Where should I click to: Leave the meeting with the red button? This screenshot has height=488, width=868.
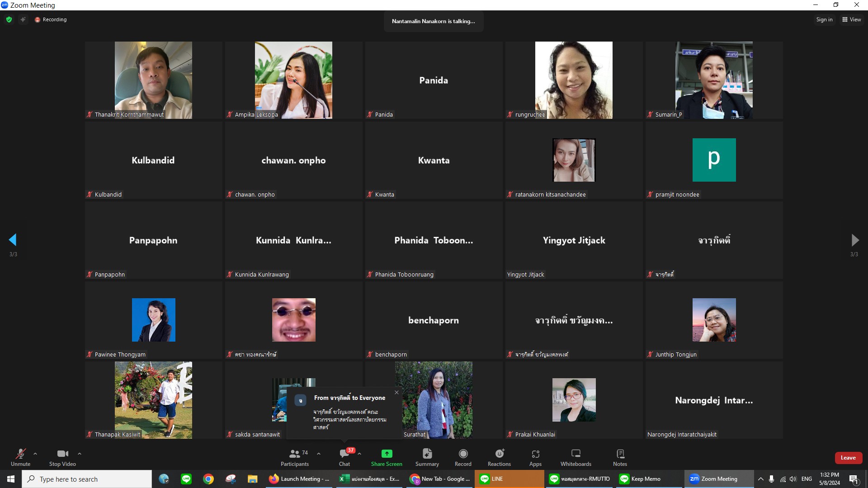click(x=848, y=458)
